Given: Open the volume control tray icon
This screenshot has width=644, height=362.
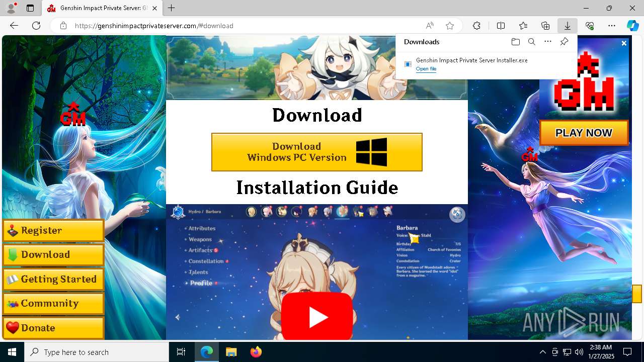Looking at the screenshot, I should tap(579, 352).
